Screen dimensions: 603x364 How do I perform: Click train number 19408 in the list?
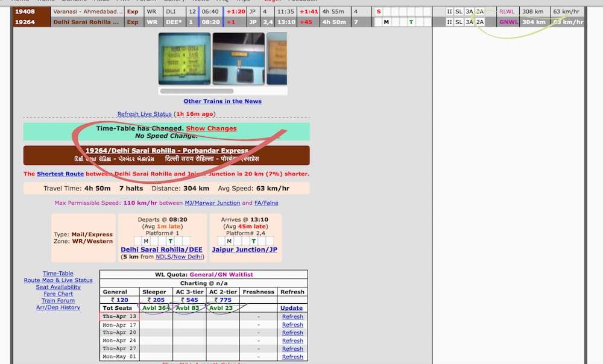25,11
